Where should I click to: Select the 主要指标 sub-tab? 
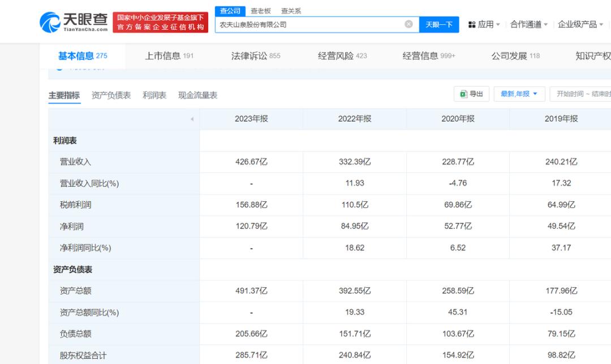pos(64,96)
